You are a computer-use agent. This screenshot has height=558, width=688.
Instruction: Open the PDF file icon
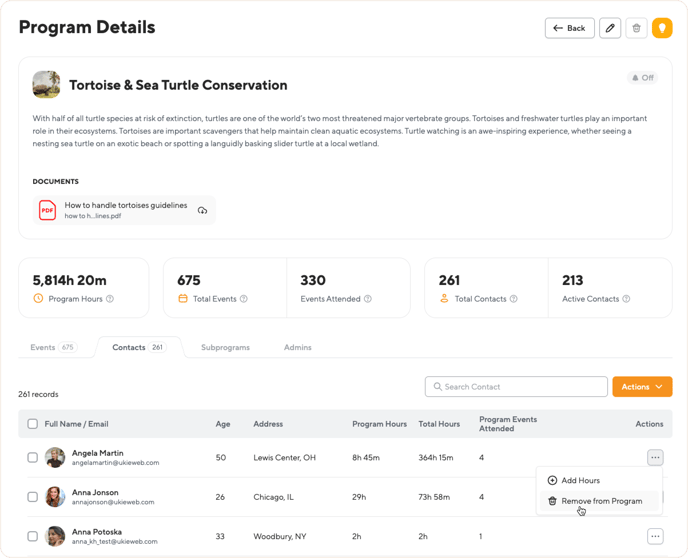pos(47,210)
